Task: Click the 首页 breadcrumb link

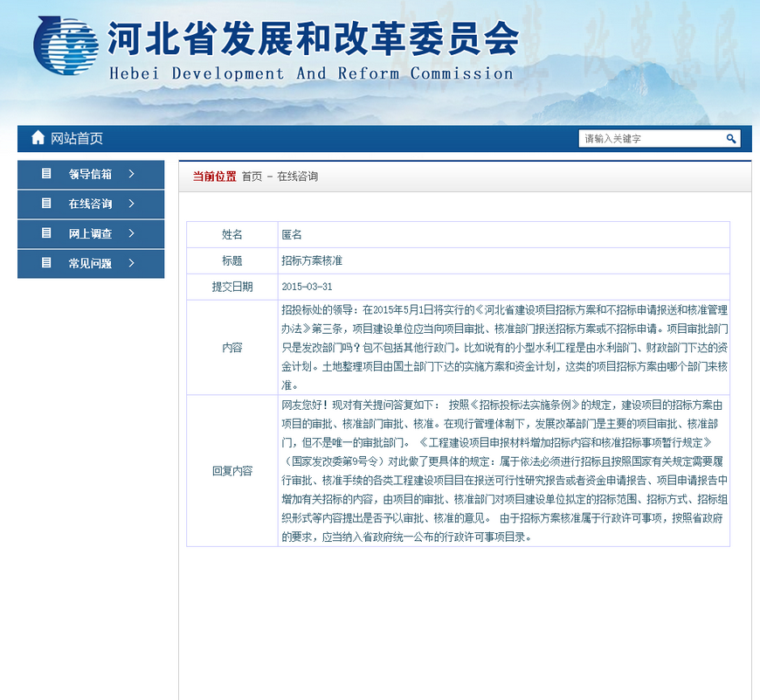Action: tap(252, 177)
